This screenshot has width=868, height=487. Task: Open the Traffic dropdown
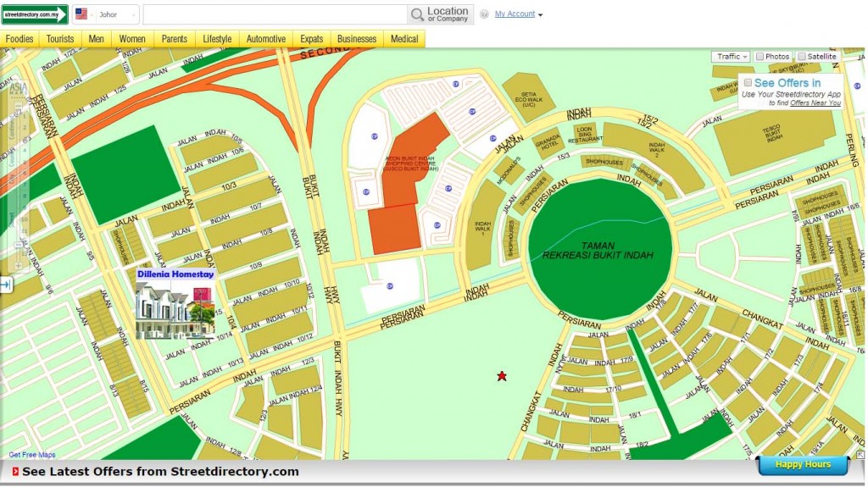coord(731,57)
